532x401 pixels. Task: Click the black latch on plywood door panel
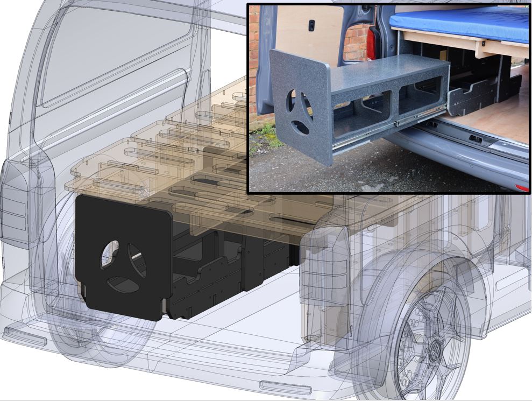(x=311, y=25)
